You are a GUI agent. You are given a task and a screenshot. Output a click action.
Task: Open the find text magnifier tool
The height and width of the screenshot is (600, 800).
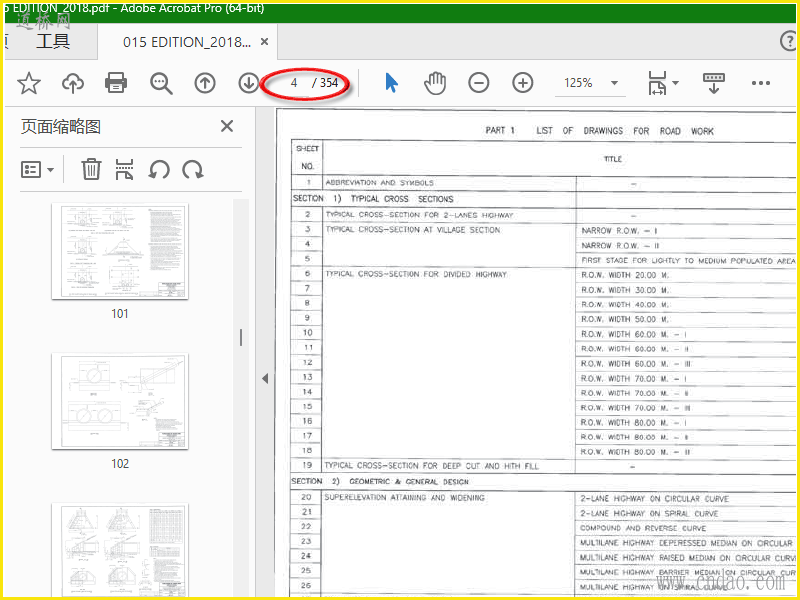[x=161, y=83]
